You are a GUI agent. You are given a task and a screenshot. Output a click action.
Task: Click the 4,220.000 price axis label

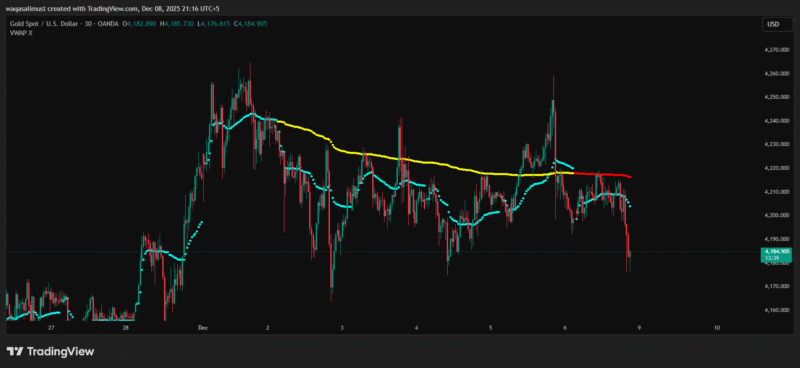pos(776,168)
